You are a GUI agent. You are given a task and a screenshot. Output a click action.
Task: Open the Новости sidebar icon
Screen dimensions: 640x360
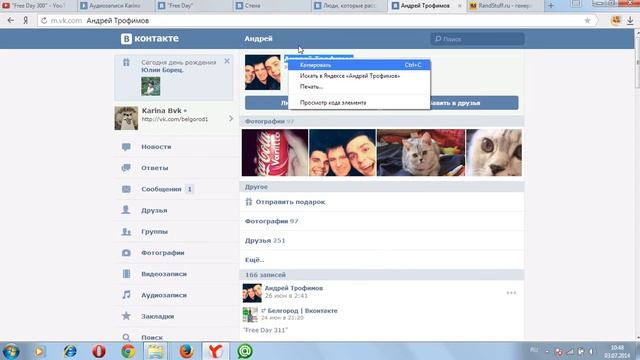[126, 147]
